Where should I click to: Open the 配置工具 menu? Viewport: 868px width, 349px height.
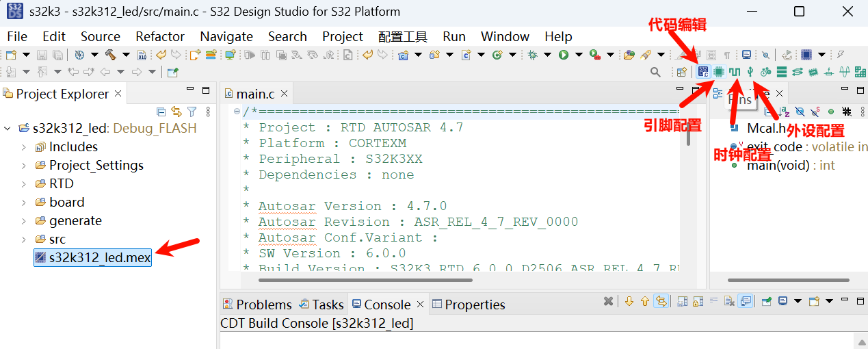403,36
